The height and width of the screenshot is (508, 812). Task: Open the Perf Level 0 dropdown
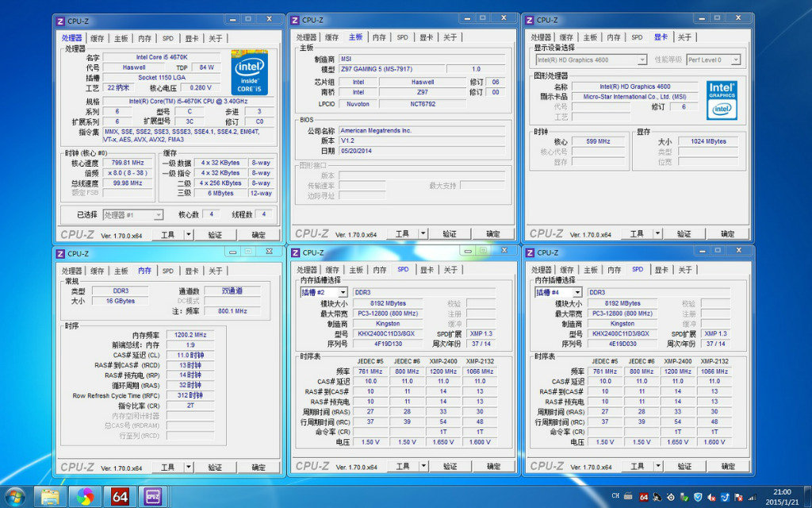pos(713,60)
